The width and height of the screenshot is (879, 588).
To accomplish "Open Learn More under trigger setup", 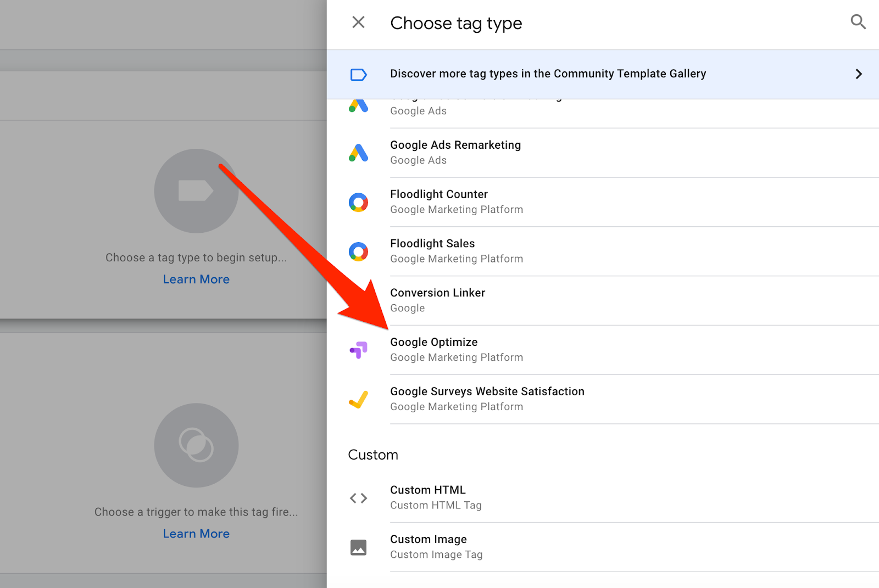I will coord(196,534).
